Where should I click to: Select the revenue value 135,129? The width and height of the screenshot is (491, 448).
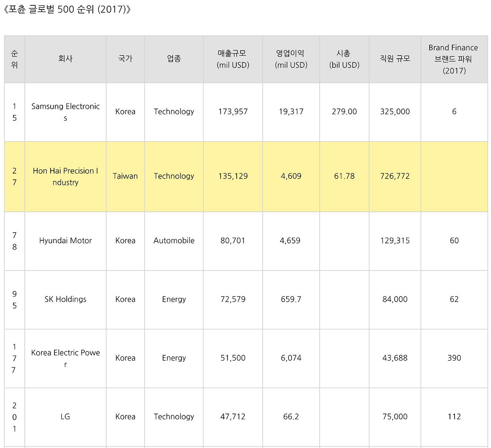click(x=233, y=176)
